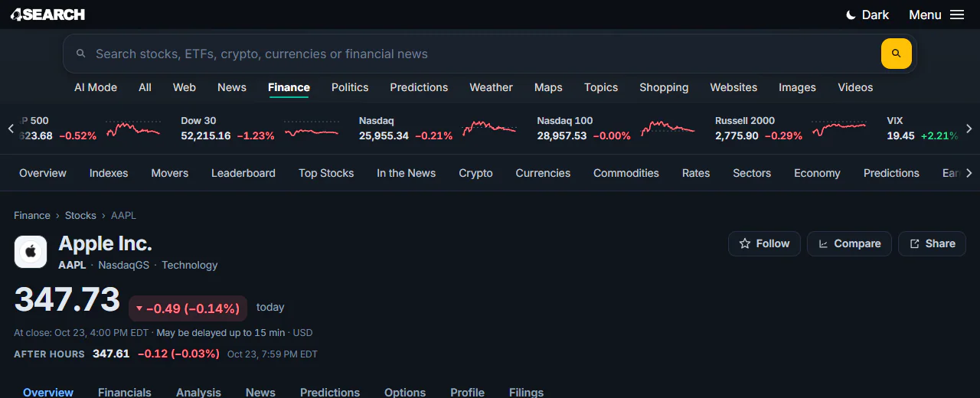Open the Leaderboard section
The image size is (980, 398).
point(243,173)
